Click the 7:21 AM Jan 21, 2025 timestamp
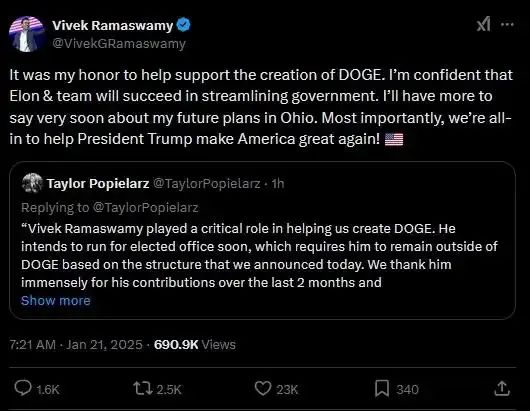 pos(76,345)
